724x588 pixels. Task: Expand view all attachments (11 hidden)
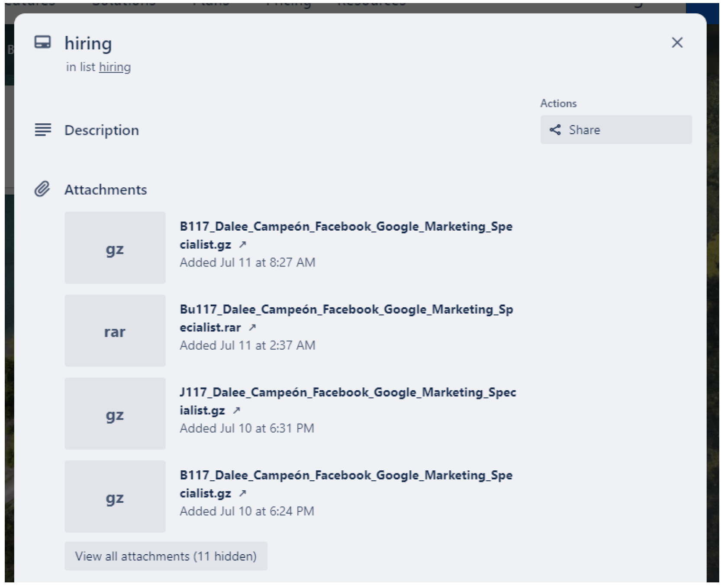pyautogui.click(x=166, y=556)
